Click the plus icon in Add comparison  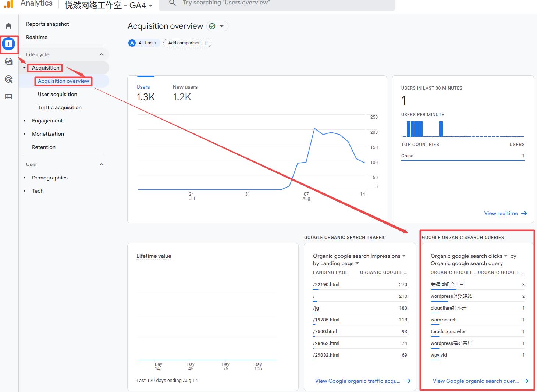pos(206,43)
